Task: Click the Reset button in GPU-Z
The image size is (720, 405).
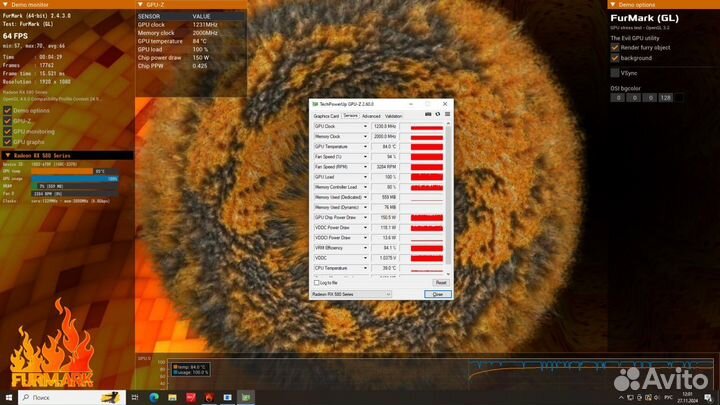Action: click(x=441, y=283)
